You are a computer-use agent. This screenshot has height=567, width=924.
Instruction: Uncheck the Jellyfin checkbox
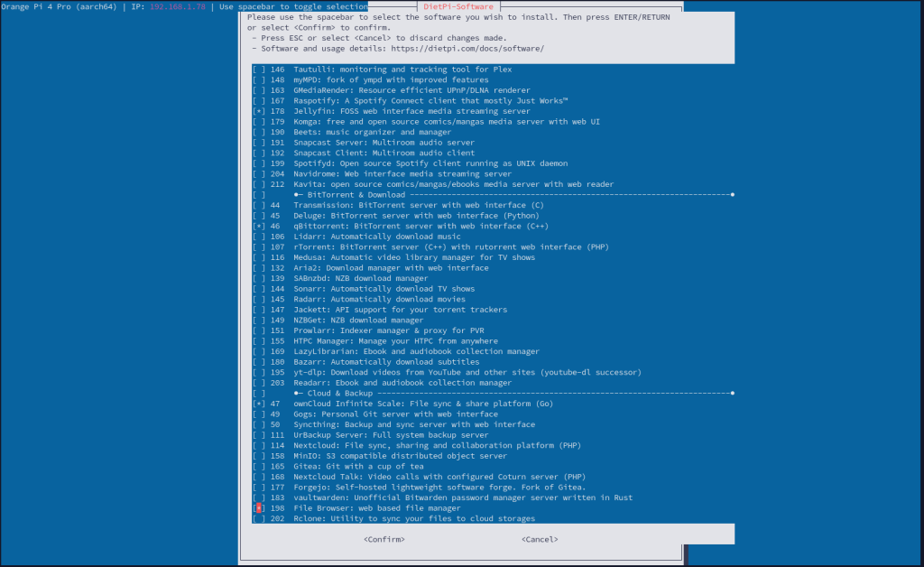click(259, 111)
